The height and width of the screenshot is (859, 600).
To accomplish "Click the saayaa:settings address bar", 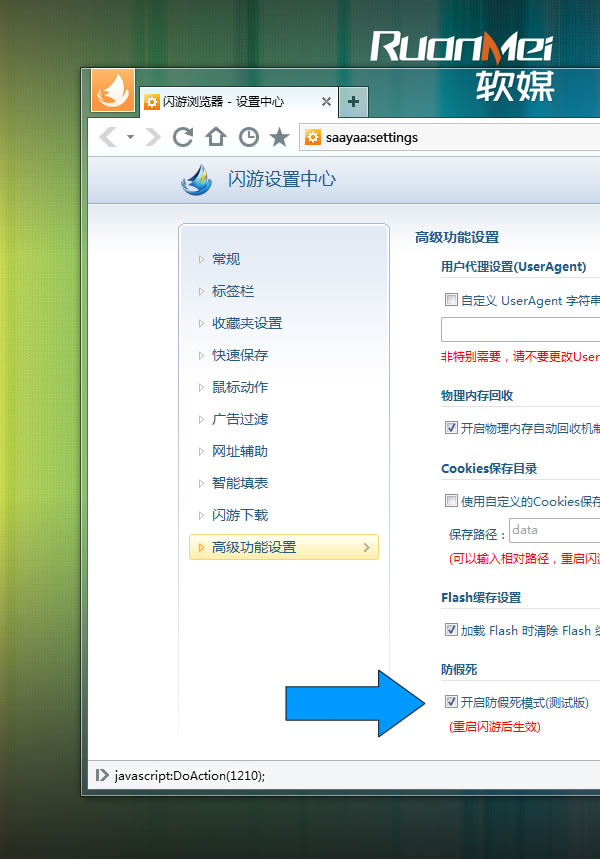I will click(450, 137).
